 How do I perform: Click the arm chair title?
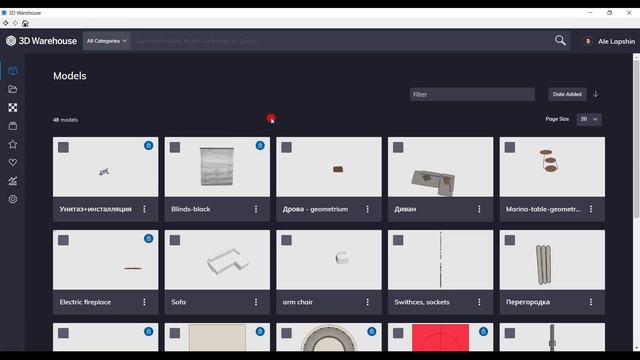[298, 302]
